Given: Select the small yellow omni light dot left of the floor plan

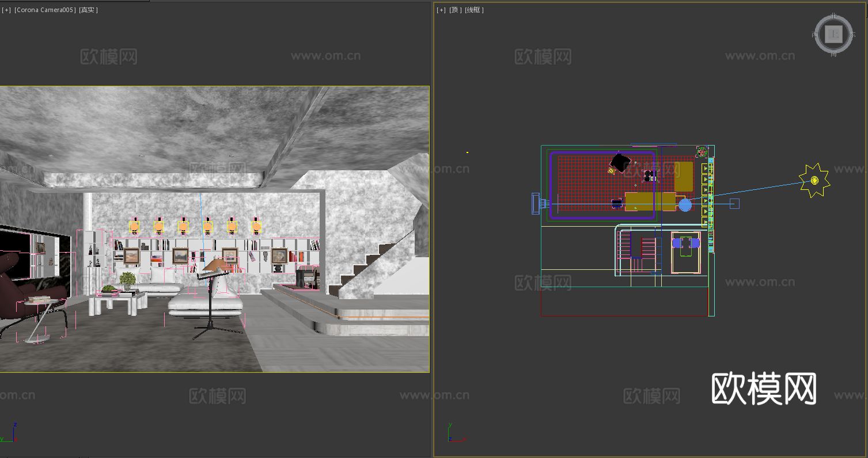Looking at the screenshot, I should [467, 151].
